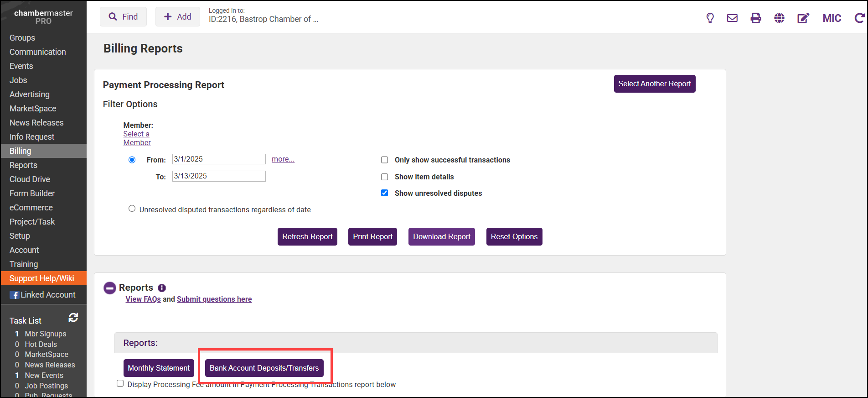The height and width of the screenshot is (398, 868).
Task: Click the Reports info icon
Action: coord(162,288)
